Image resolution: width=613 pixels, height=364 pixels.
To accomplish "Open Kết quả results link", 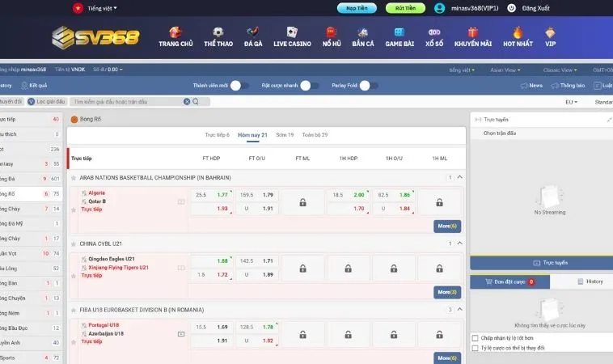I will point(34,86).
